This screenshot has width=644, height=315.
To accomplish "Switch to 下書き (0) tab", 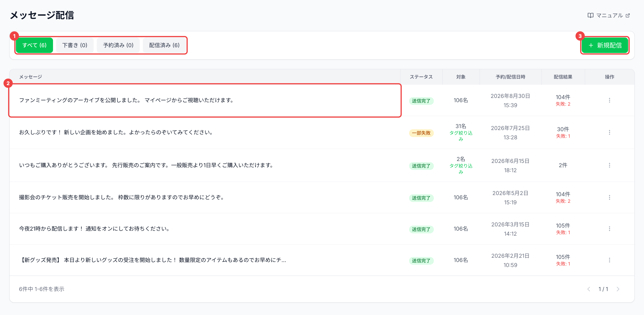I will click(x=75, y=45).
